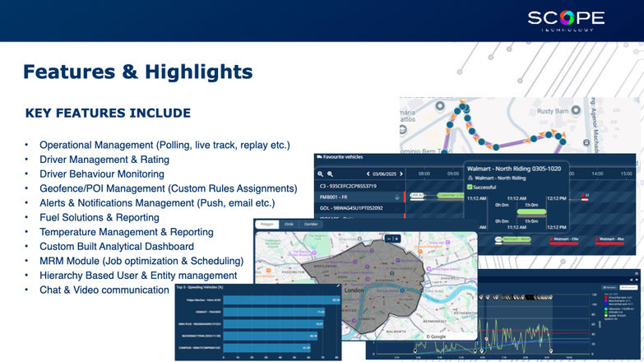The width and height of the screenshot is (644, 362).
Task: Click the zoom out magnifier in Favourite vehicles
Action: click(321, 174)
